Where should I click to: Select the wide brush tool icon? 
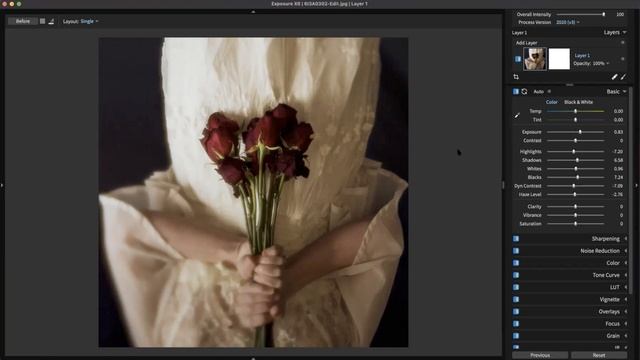tap(614, 77)
